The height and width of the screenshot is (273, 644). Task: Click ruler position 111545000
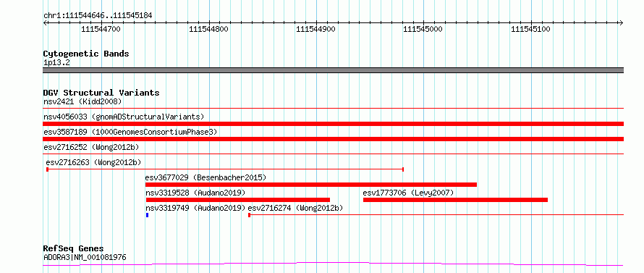pyautogui.click(x=423, y=29)
